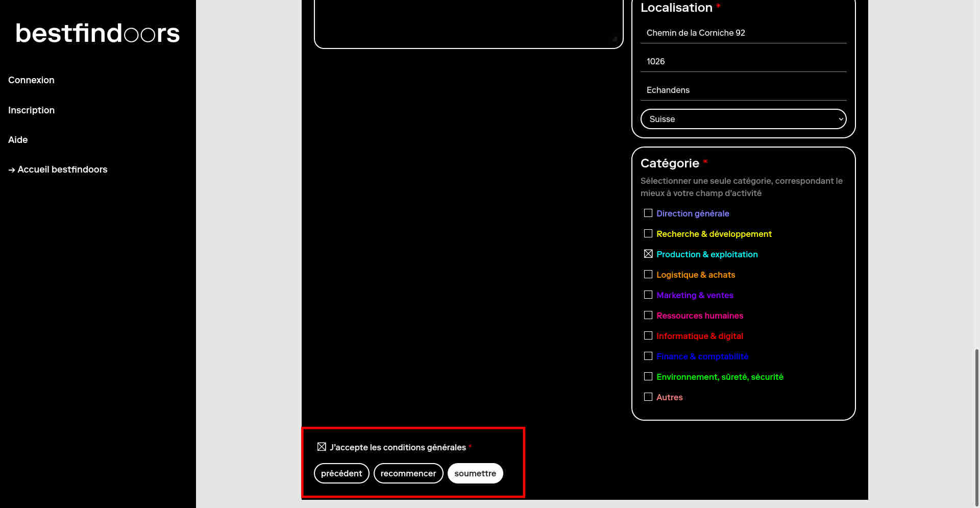This screenshot has height=508, width=980.
Task: Check Environnement, sûreté, sécurité category
Action: pyautogui.click(x=648, y=376)
